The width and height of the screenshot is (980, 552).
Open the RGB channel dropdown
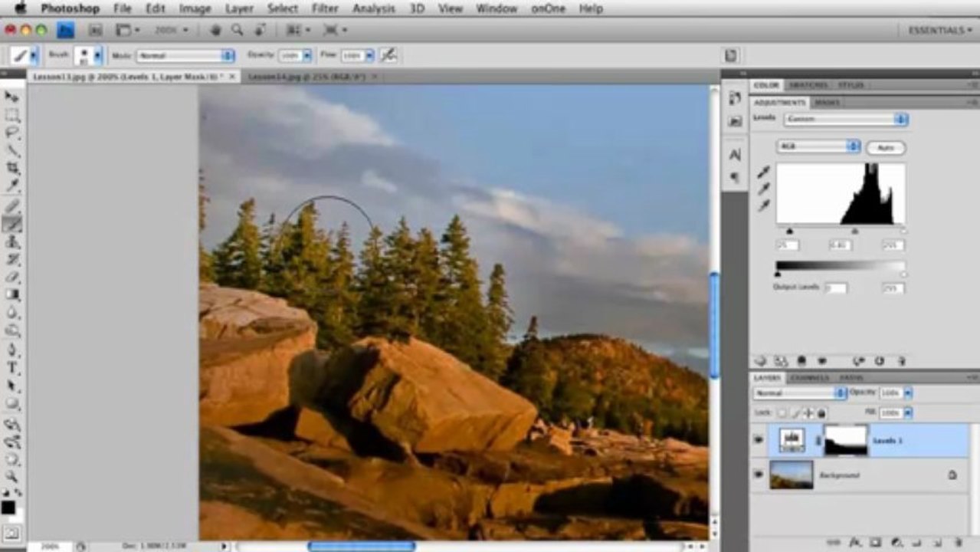point(818,146)
